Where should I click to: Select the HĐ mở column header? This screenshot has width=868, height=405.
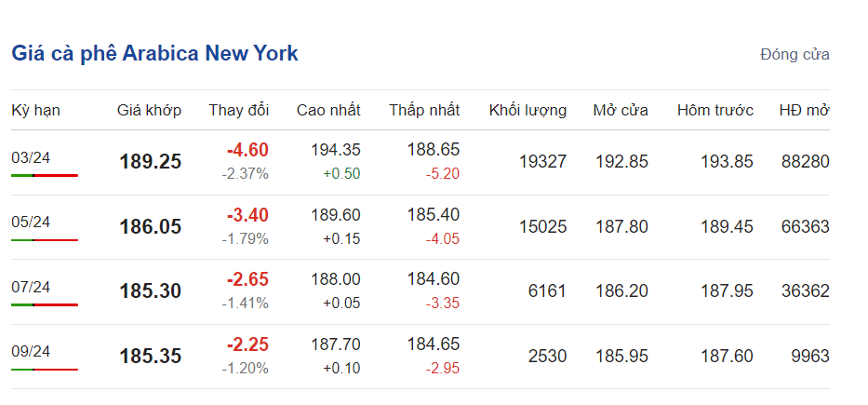(x=804, y=110)
